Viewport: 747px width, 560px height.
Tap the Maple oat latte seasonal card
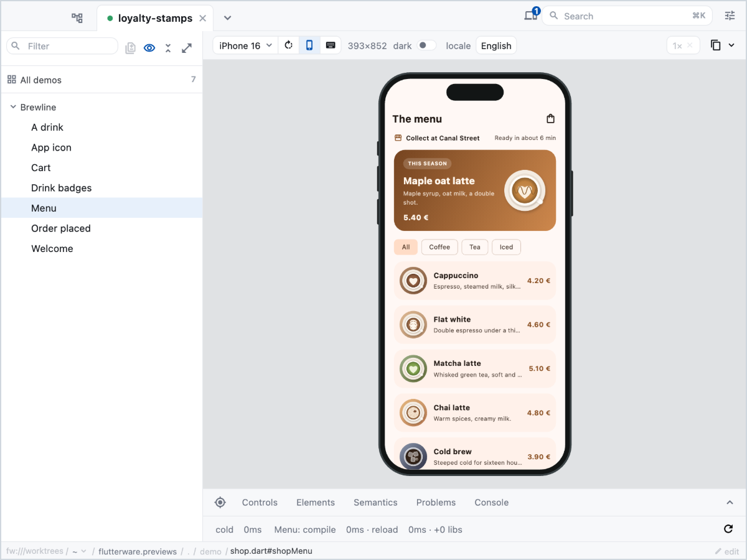tap(475, 190)
